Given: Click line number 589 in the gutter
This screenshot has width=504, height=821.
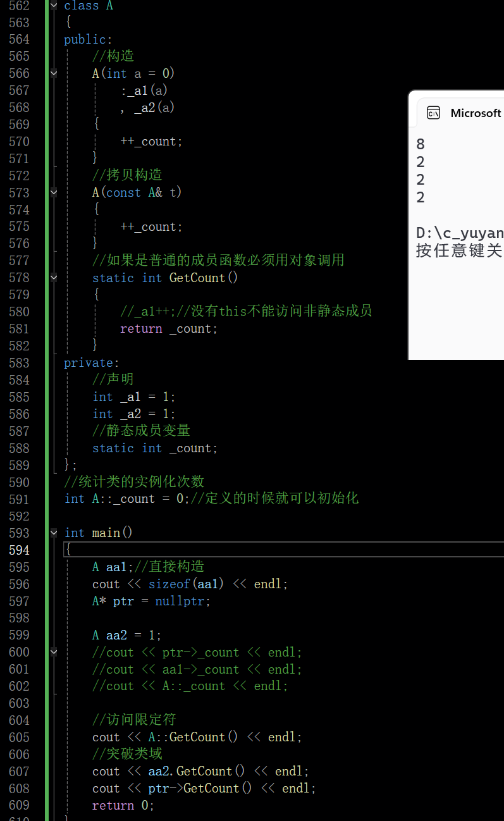Looking at the screenshot, I should pyautogui.click(x=19, y=465).
